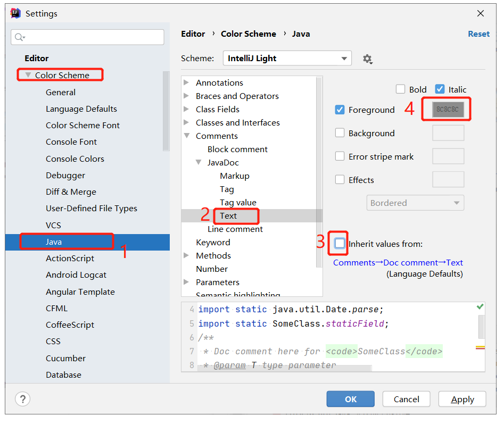Open the Bordered effects dropdown
The image size is (504, 424).
pyautogui.click(x=415, y=203)
